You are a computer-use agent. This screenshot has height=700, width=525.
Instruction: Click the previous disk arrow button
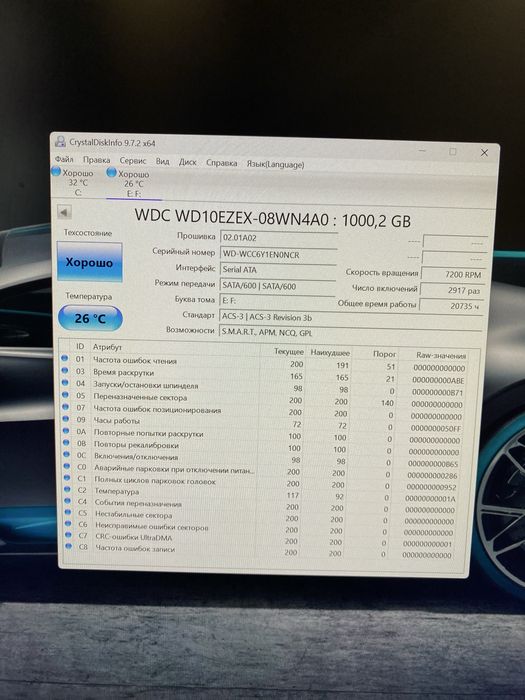point(64,212)
